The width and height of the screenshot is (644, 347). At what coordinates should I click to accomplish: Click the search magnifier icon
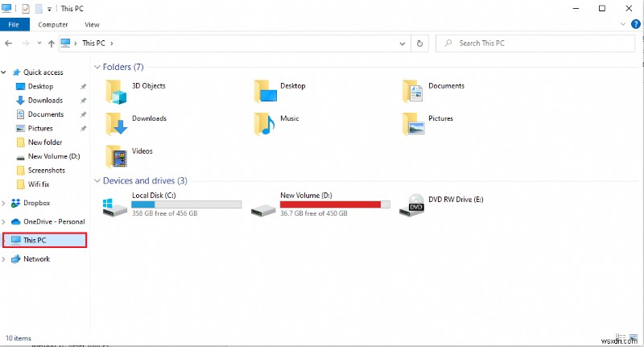coord(448,43)
